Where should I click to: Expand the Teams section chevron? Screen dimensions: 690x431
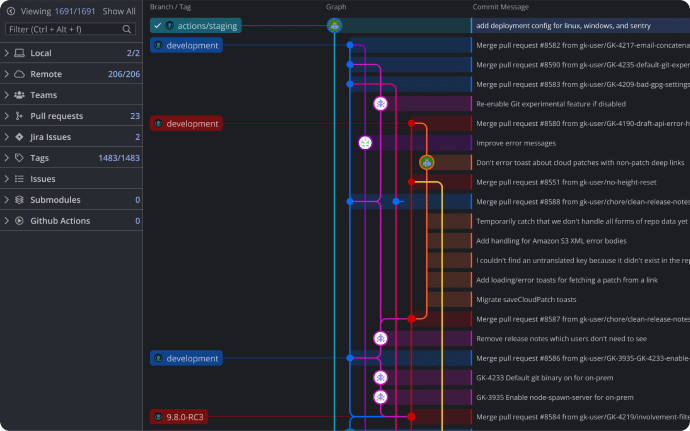[x=7, y=95]
